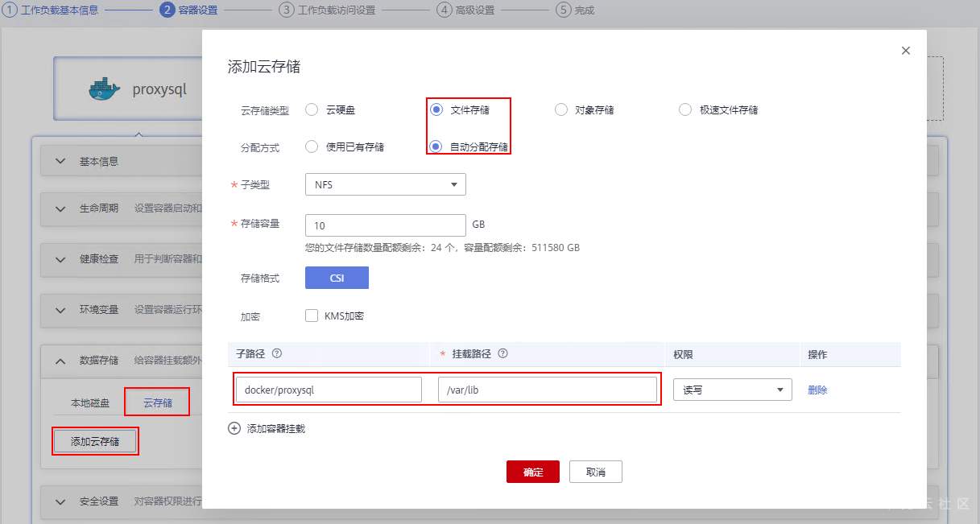Click the 添加云存储 button
This screenshot has width=980, height=524.
pyautogui.click(x=95, y=441)
